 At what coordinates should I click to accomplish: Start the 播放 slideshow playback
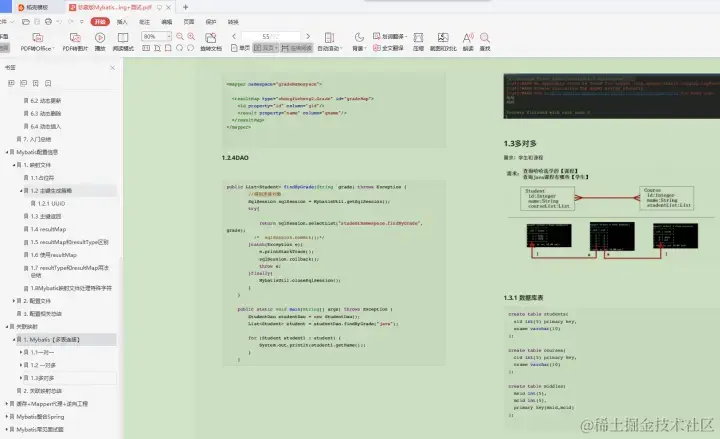tap(100, 38)
